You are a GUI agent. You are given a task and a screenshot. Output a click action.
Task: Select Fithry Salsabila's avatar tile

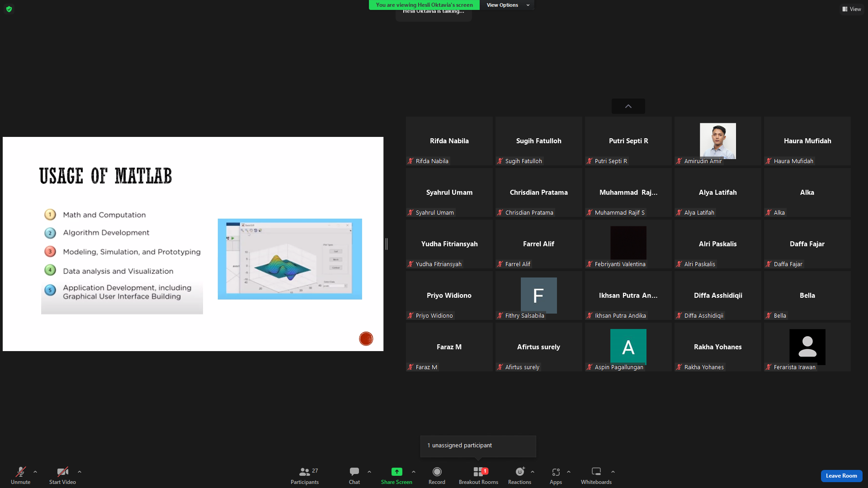tap(539, 296)
